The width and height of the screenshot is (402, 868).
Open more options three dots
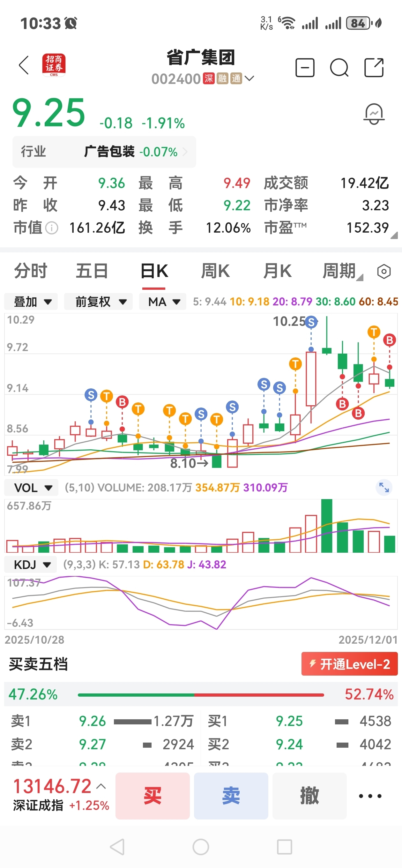pyautogui.click(x=370, y=796)
